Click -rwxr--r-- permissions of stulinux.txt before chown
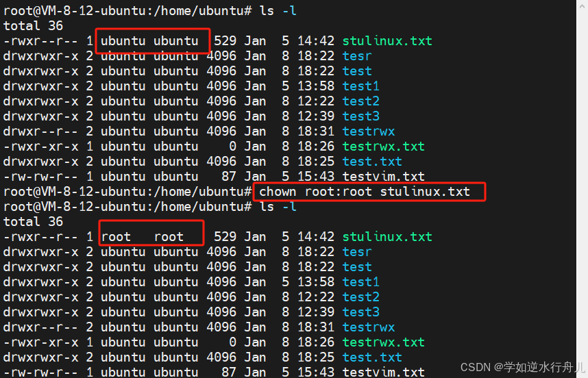Image resolution: width=588 pixels, height=378 pixels. tap(40, 41)
